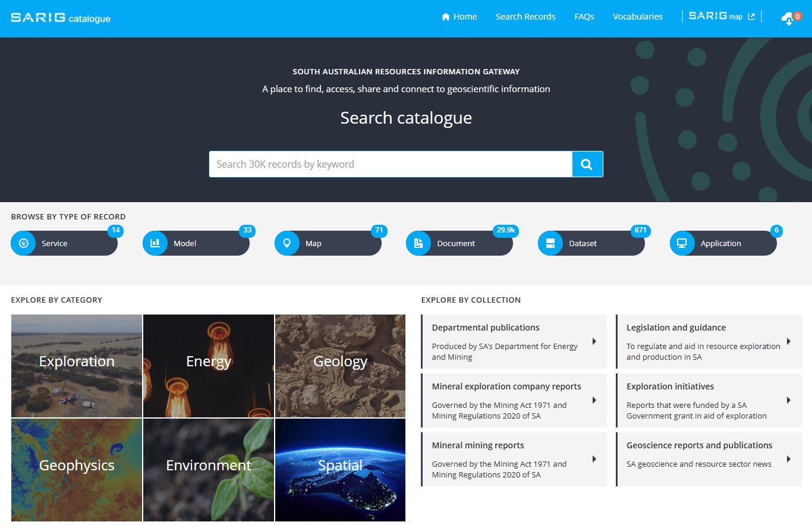Click the SARIG catalogue logo
Screen dimensions: 812x525
[x=61, y=17]
